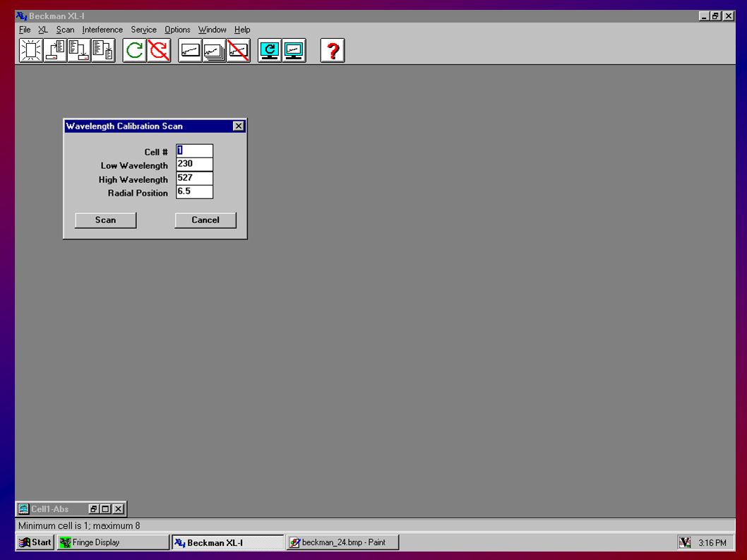The height and width of the screenshot is (560, 747).
Task: Restore the minimized Cell1-Abs window
Action: [93, 509]
